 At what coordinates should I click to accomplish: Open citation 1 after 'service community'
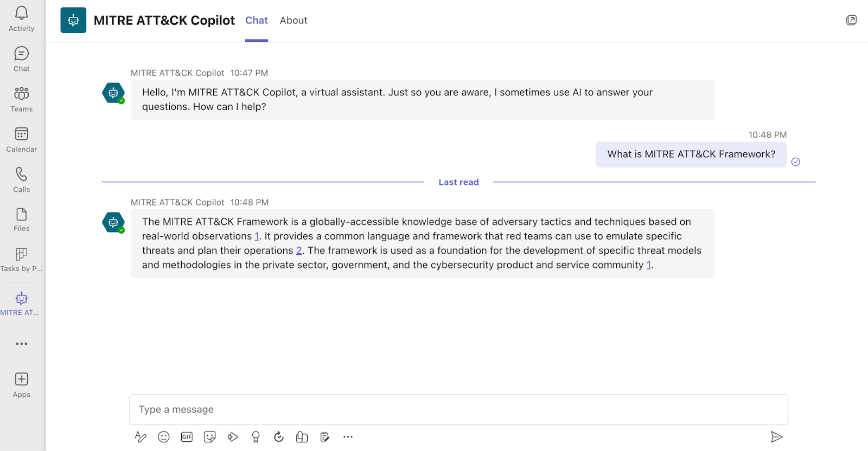pyautogui.click(x=648, y=265)
